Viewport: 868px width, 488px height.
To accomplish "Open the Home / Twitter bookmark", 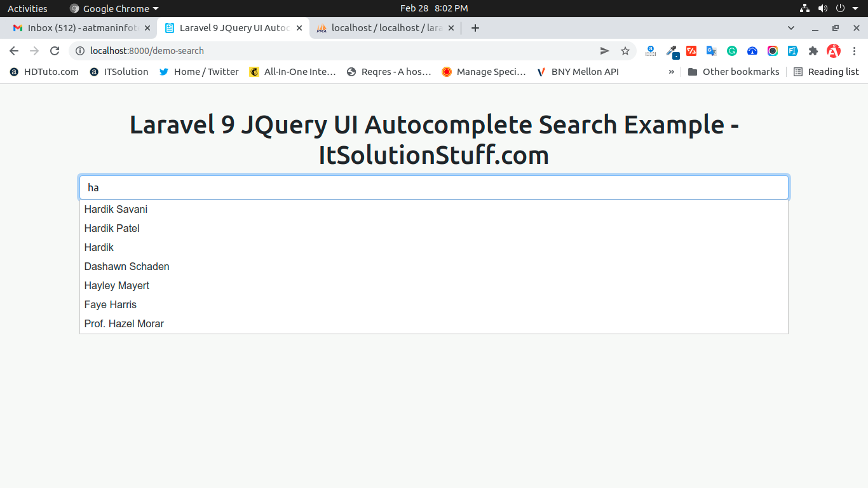I will click(199, 72).
